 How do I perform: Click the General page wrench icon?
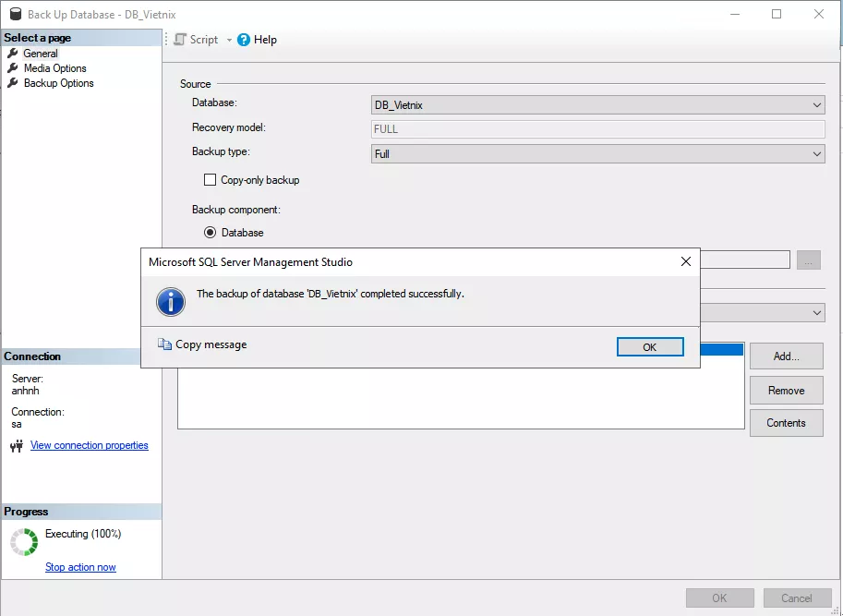(x=13, y=54)
